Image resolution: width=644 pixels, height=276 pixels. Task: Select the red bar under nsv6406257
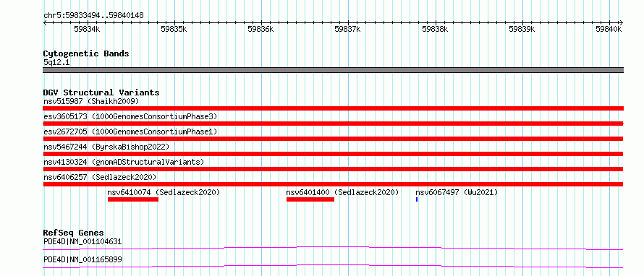333,184
